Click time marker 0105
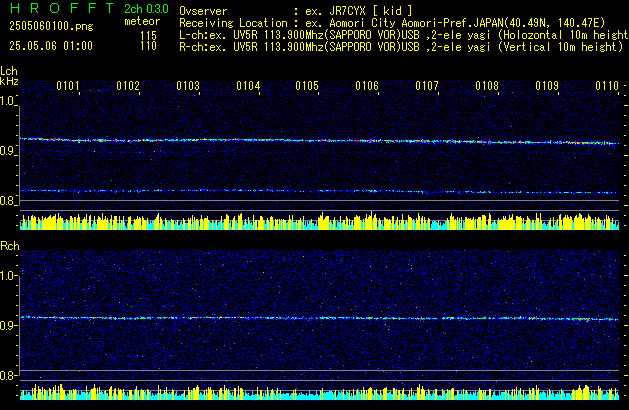Image resolution: width=629 pixels, height=410 pixels. coord(307,86)
